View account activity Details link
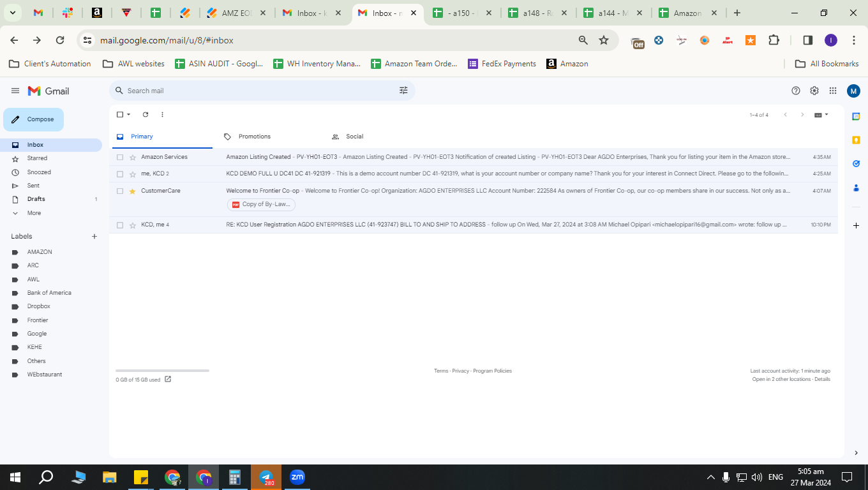 click(x=823, y=379)
